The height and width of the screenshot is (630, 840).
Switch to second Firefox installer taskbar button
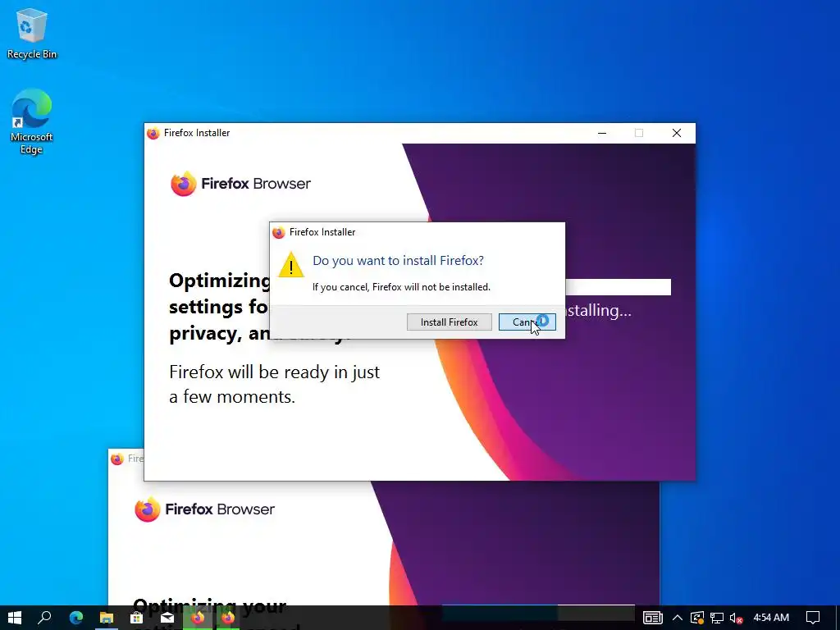tap(228, 618)
